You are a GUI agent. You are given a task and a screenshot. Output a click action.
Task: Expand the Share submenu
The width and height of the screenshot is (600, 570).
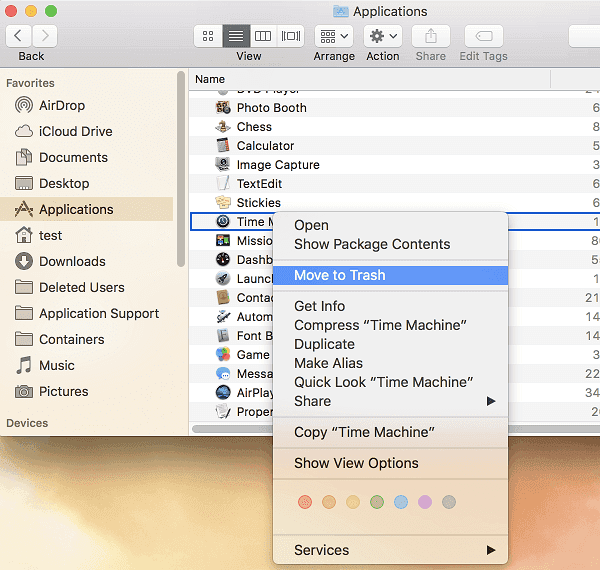390,401
